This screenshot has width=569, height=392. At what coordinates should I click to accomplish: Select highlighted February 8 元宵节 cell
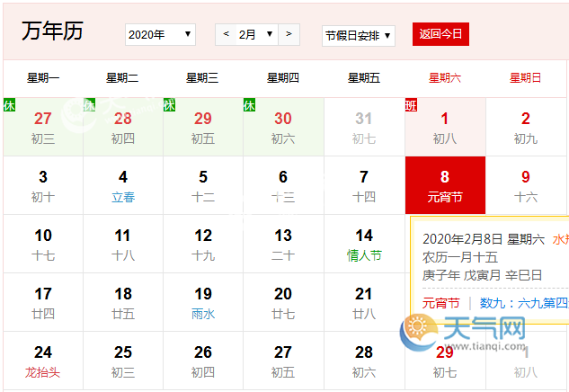(x=445, y=185)
